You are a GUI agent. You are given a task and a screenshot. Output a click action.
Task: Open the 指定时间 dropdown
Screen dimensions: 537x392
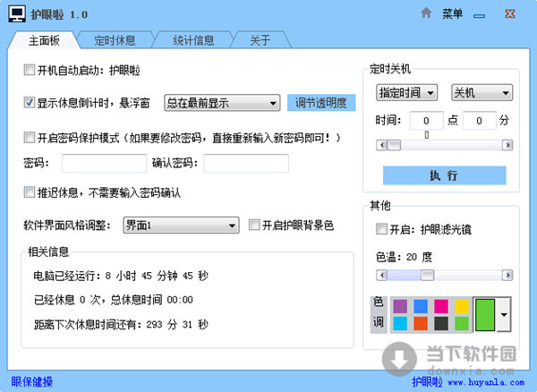pyautogui.click(x=406, y=92)
